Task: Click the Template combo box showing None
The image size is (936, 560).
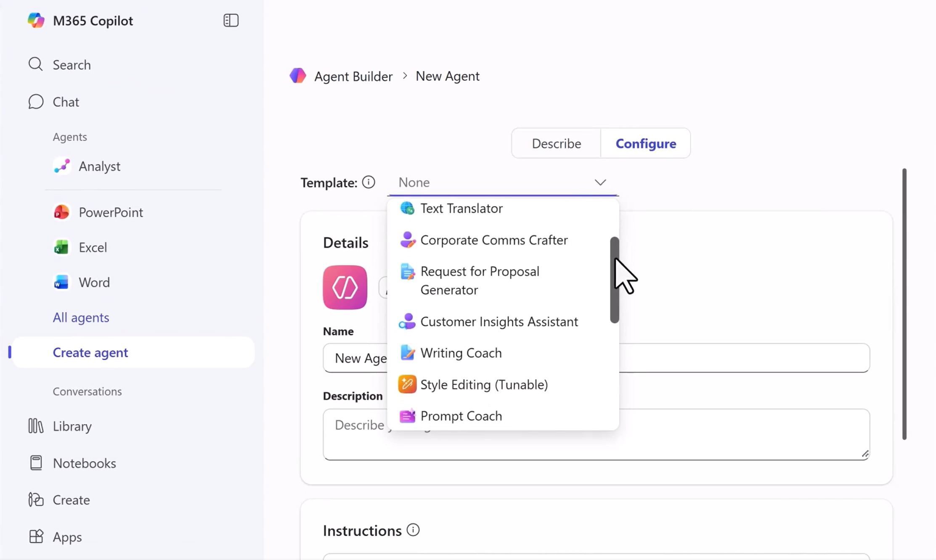Action: point(503,182)
